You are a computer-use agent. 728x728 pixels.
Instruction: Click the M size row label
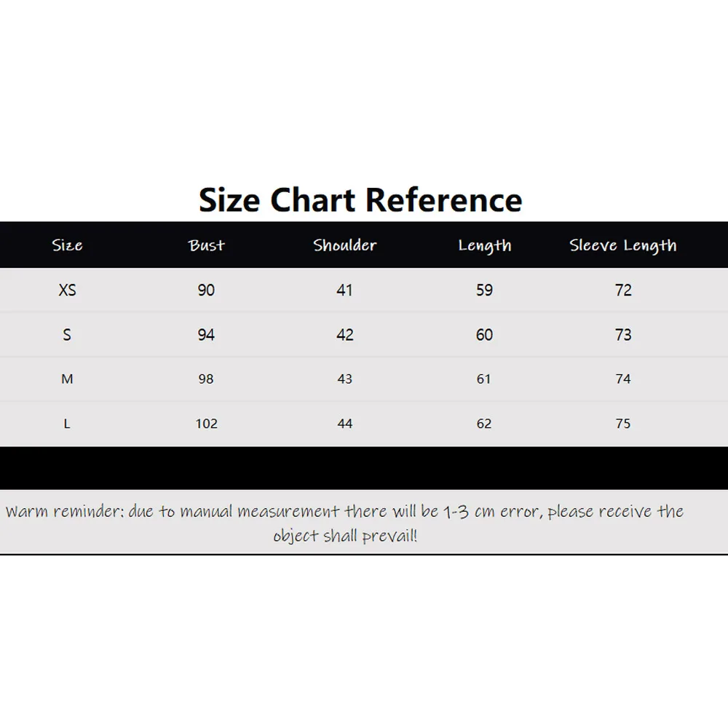point(67,379)
